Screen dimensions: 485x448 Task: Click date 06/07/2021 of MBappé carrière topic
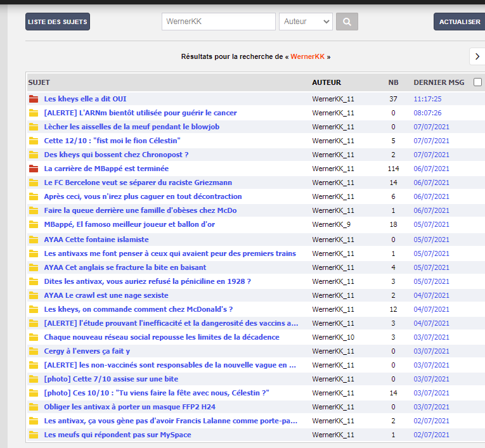point(431,169)
